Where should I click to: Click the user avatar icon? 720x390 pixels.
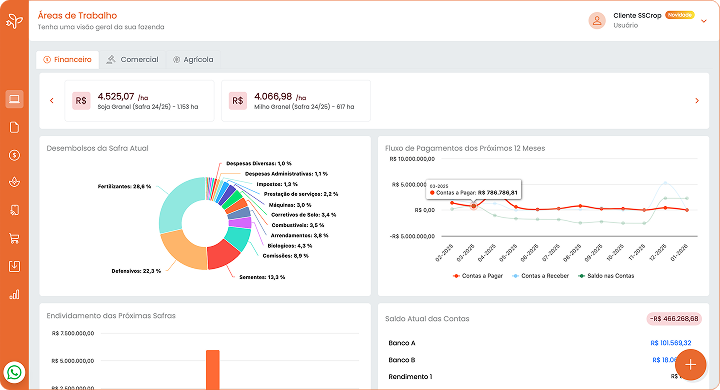(597, 21)
